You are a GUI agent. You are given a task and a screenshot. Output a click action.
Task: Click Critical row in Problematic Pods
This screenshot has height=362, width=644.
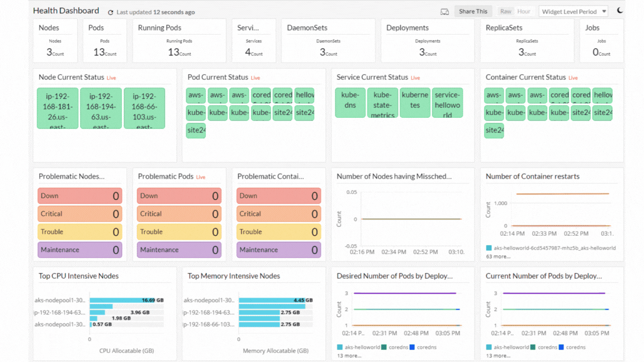179,214
